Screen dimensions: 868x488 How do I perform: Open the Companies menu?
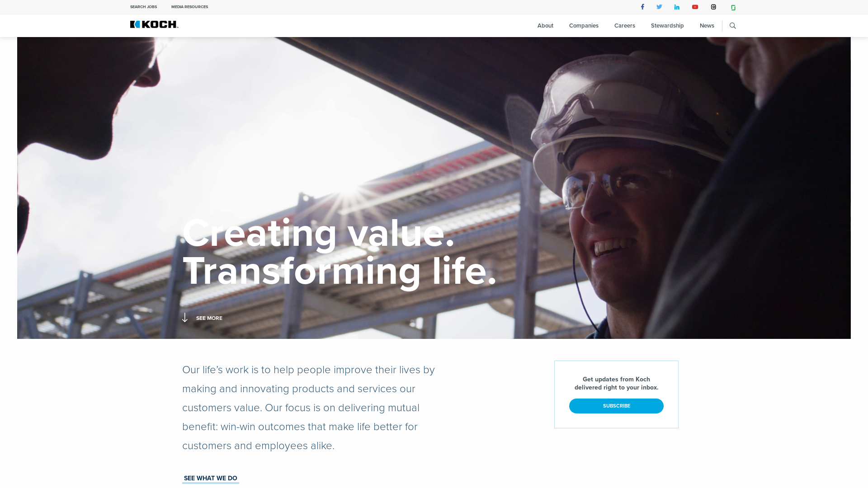click(x=584, y=26)
